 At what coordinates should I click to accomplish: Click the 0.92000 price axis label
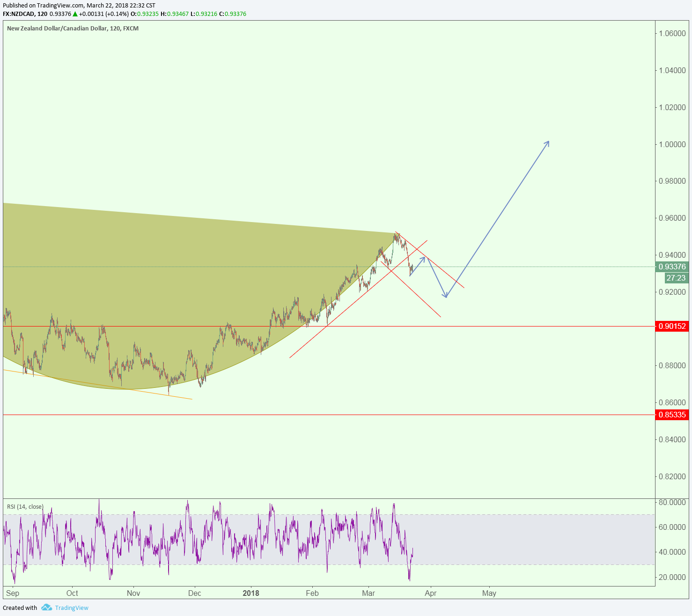[672, 292]
